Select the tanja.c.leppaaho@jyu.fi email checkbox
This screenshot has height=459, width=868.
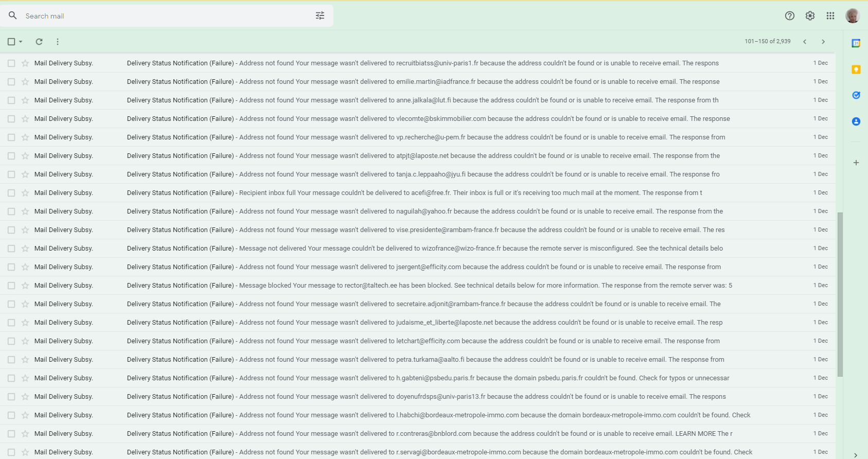point(11,174)
